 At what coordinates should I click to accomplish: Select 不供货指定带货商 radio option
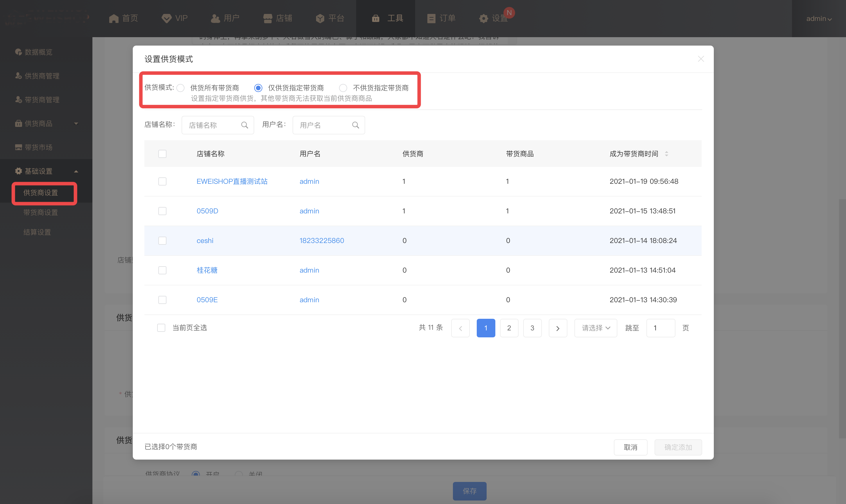click(x=343, y=88)
